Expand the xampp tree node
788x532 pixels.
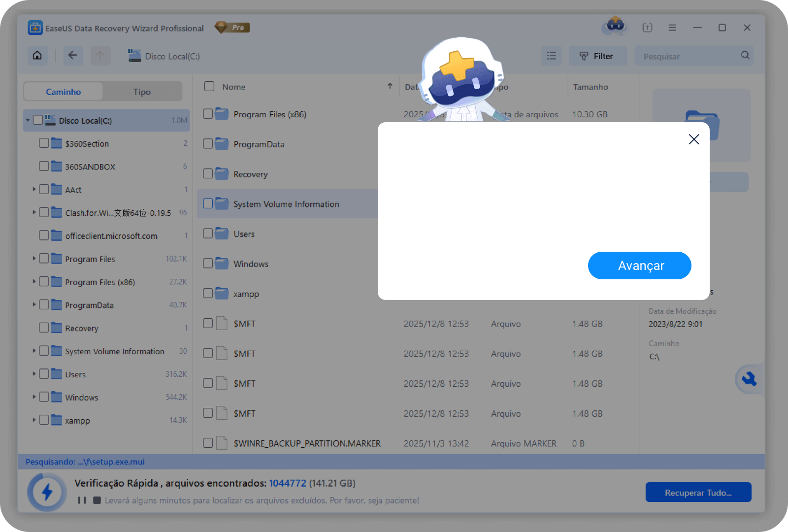34,420
